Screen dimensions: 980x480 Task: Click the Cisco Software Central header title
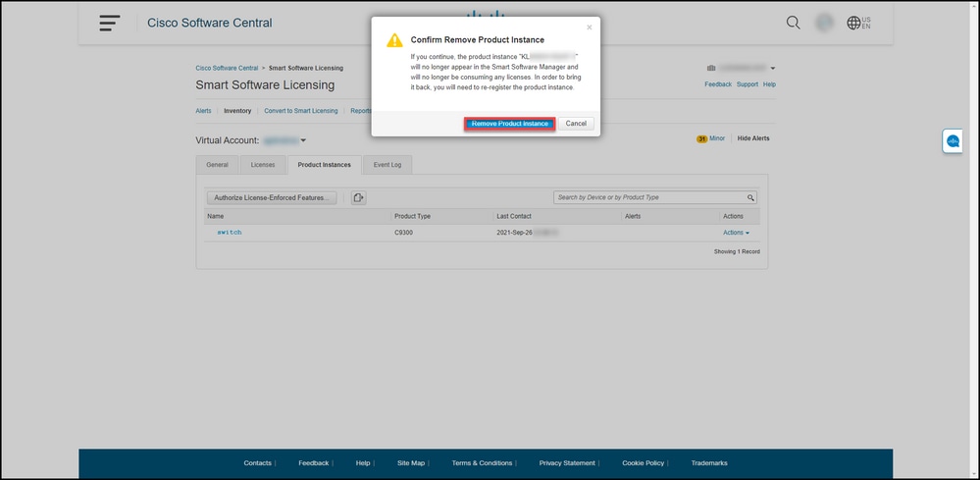pyautogui.click(x=209, y=24)
